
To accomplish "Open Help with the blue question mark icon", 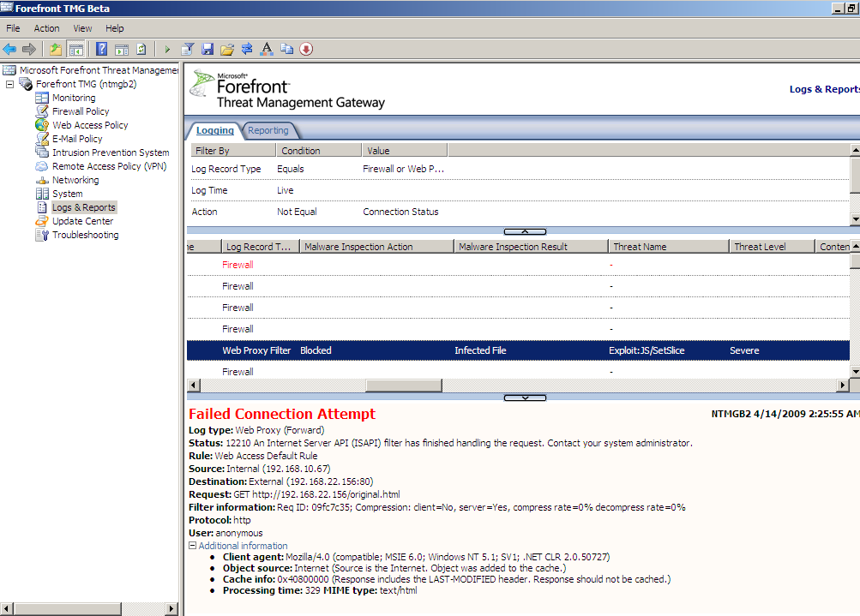I will (x=101, y=50).
